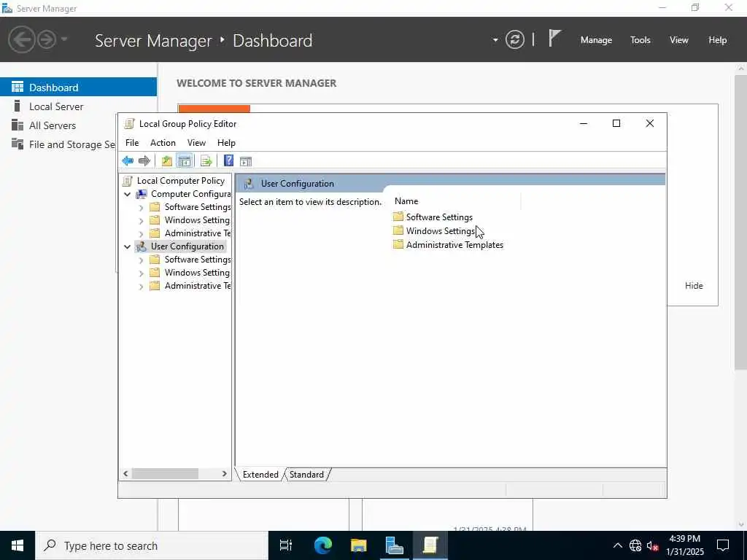Switch to Server Manager taskbar icon

pyautogui.click(x=394, y=545)
